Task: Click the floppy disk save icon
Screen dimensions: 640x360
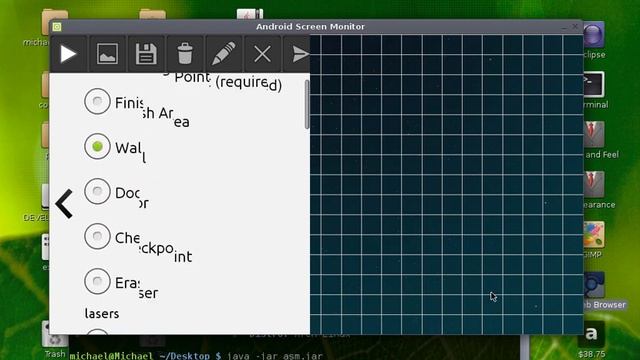Action: click(x=146, y=54)
